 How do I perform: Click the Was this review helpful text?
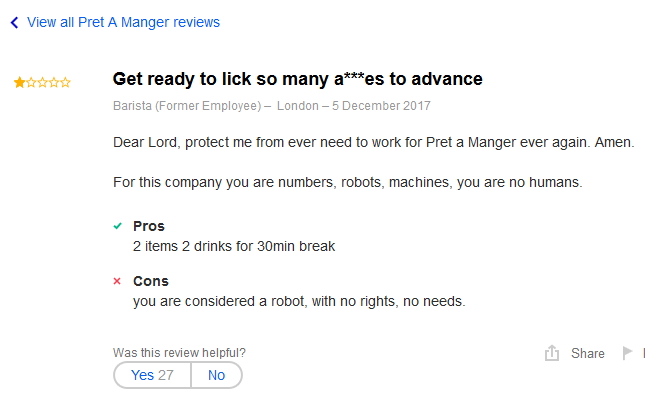(x=179, y=352)
